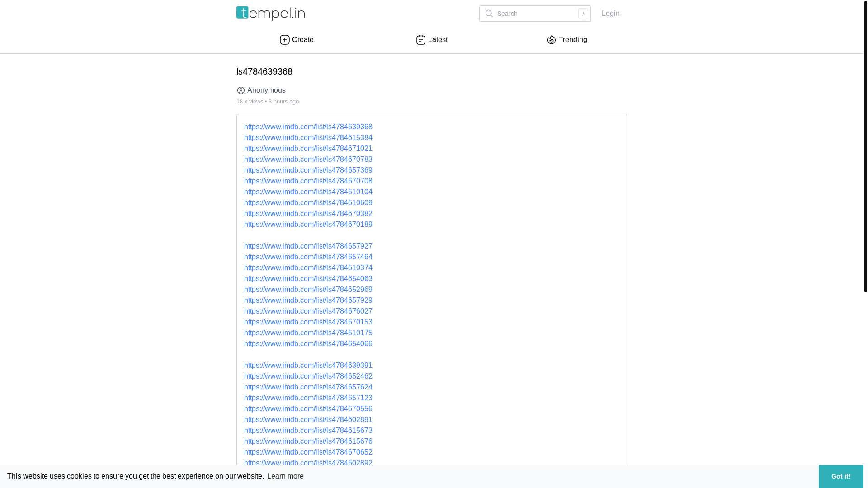
Task: Open link ending ls4784615673
Action: (308, 431)
